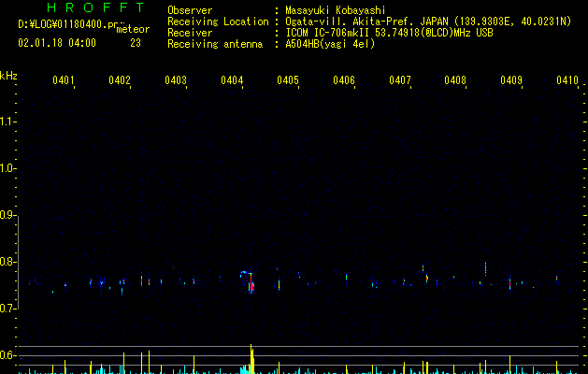Click the 0410 time marker
The height and width of the screenshot is (374, 588).
point(567,79)
